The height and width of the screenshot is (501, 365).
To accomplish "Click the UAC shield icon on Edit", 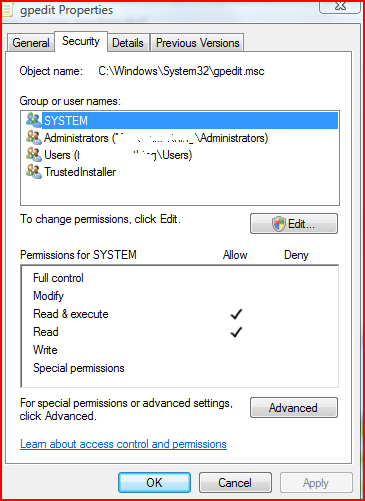I will [279, 223].
